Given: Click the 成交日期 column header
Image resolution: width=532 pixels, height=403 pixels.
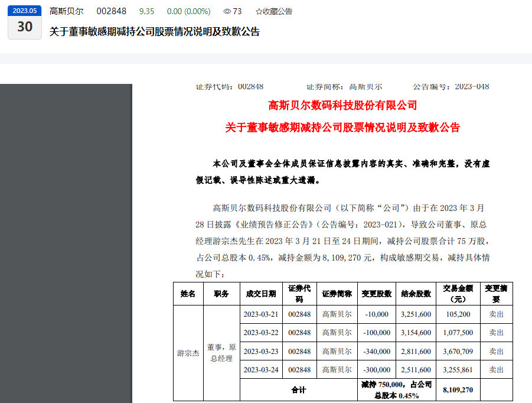Looking at the screenshot, I should point(261,294).
